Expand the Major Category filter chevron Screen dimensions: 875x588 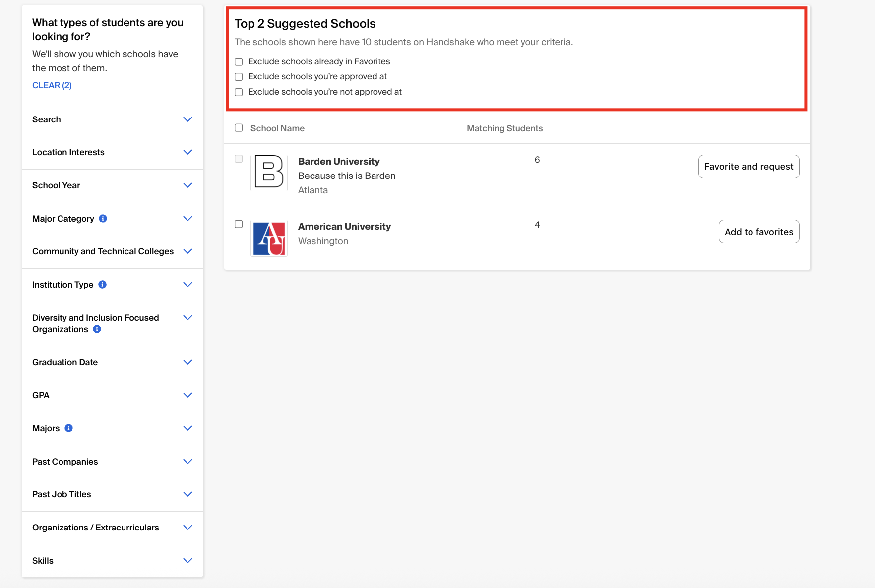coord(187,219)
